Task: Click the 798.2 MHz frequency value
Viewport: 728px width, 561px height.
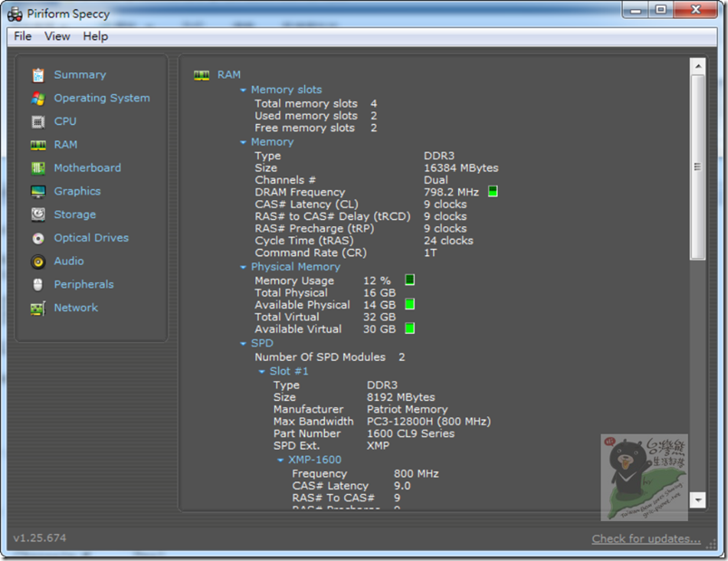Action: coord(451,192)
